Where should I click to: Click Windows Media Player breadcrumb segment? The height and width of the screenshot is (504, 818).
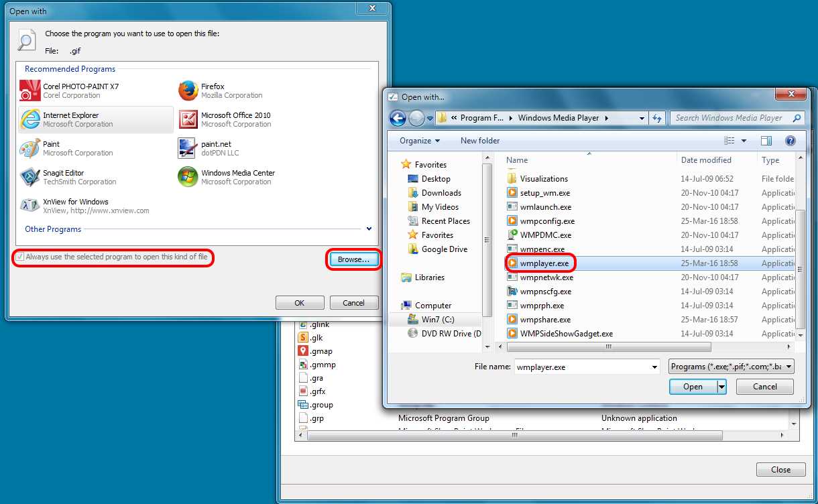pyautogui.click(x=559, y=118)
